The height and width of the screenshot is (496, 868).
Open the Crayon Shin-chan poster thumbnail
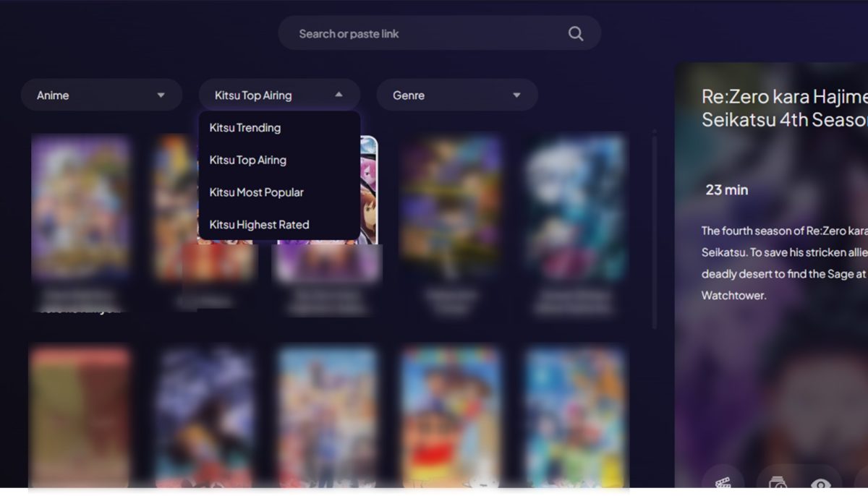click(x=451, y=416)
